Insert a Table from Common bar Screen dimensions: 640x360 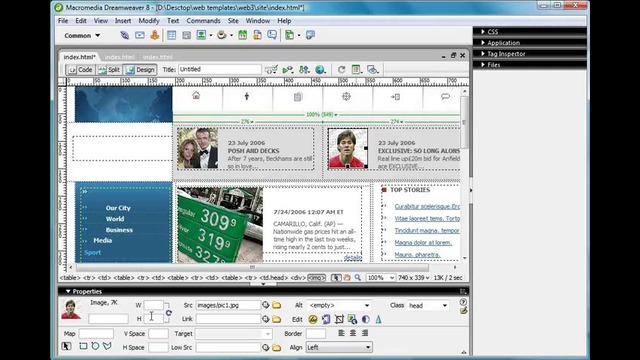pyautogui.click(x=171, y=36)
